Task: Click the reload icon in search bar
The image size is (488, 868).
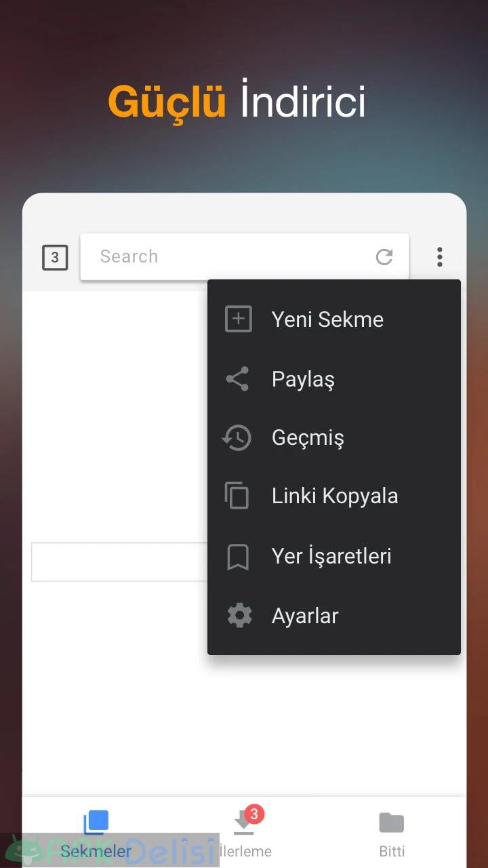Action: coord(384,257)
